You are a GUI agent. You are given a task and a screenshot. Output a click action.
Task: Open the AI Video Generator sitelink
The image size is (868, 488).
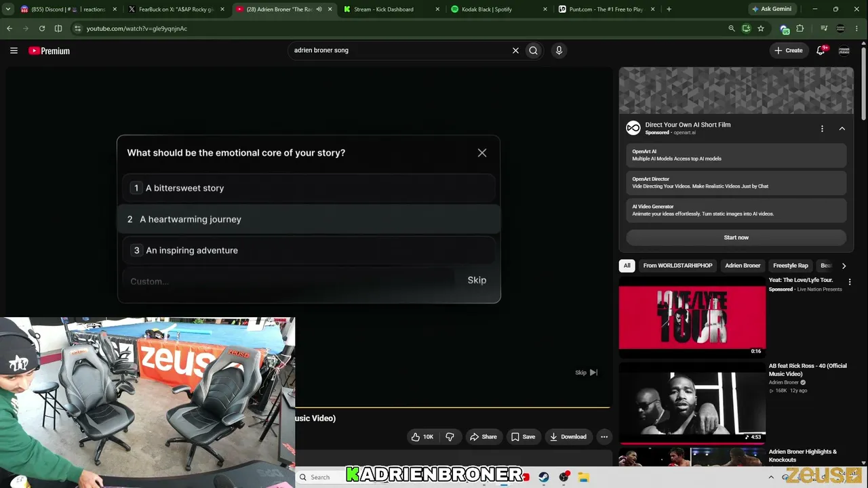(736, 210)
